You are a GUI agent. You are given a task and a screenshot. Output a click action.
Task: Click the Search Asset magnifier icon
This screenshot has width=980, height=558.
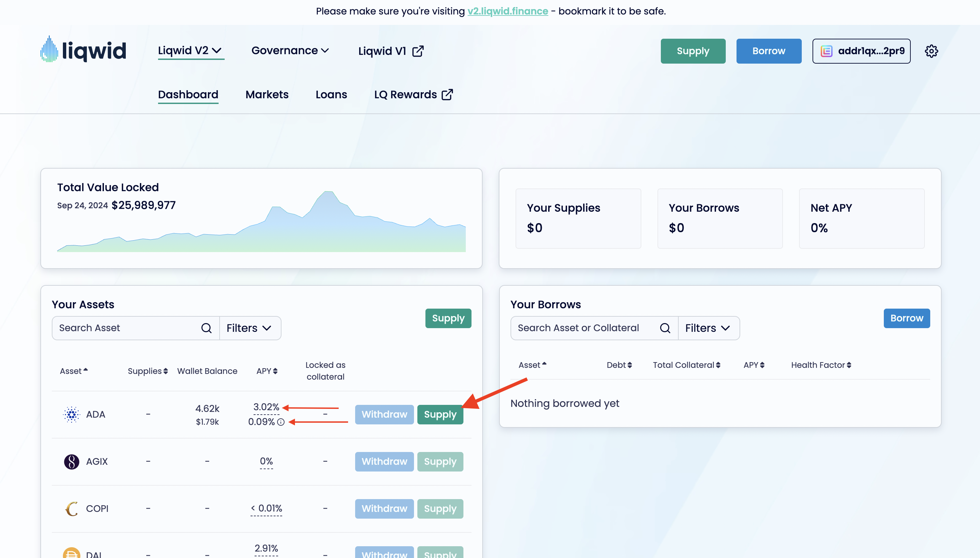[206, 328]
